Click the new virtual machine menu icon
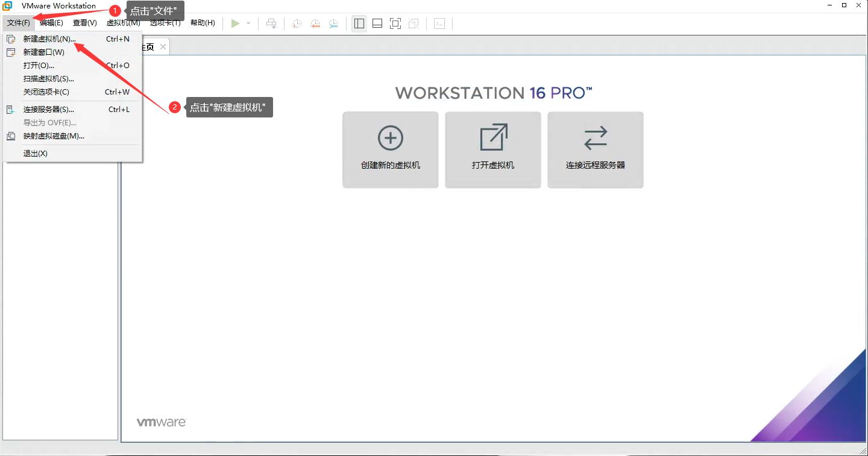868x456 pixels. tap(11, 39)
